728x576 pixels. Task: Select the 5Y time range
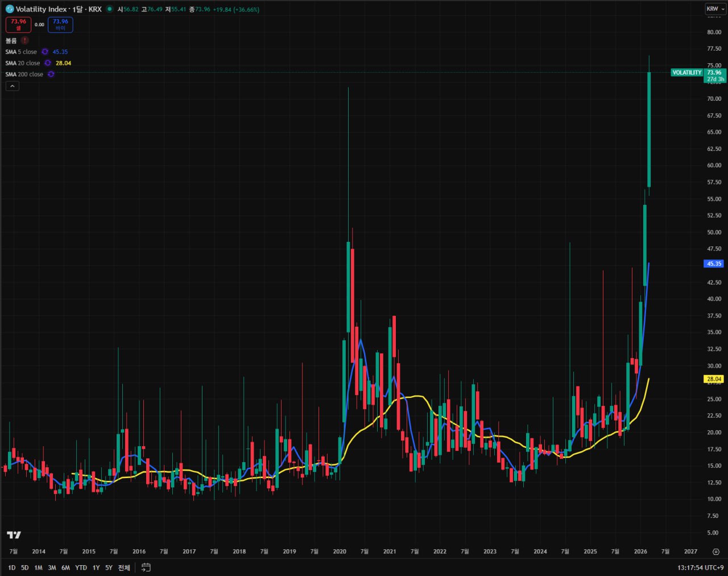[109, 567]
